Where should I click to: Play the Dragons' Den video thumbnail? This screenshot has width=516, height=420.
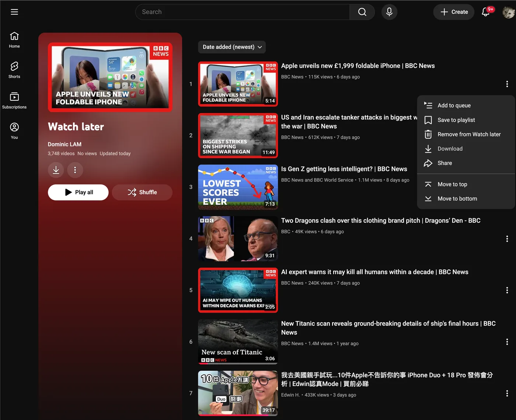pos(238,239)
